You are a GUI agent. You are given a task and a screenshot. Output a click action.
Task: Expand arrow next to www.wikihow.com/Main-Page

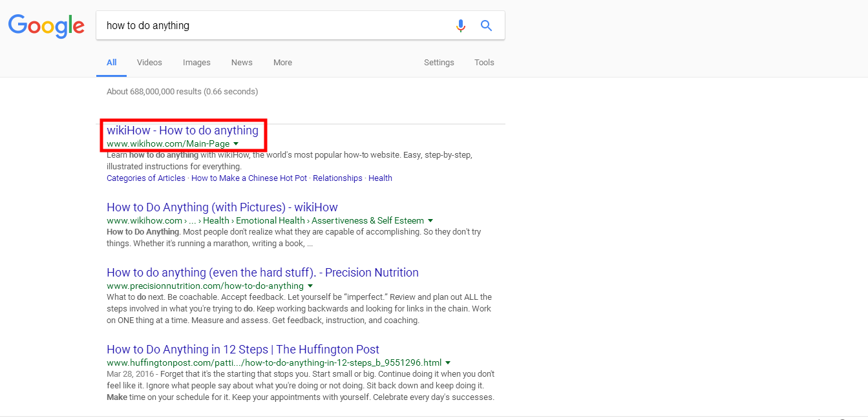[x=236, y=143]
